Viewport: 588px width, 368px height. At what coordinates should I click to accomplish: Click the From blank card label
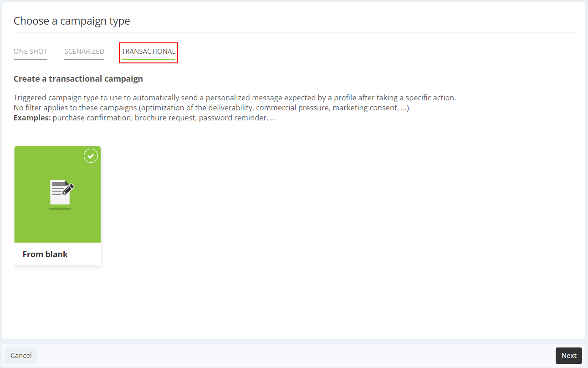pos(45,254)
